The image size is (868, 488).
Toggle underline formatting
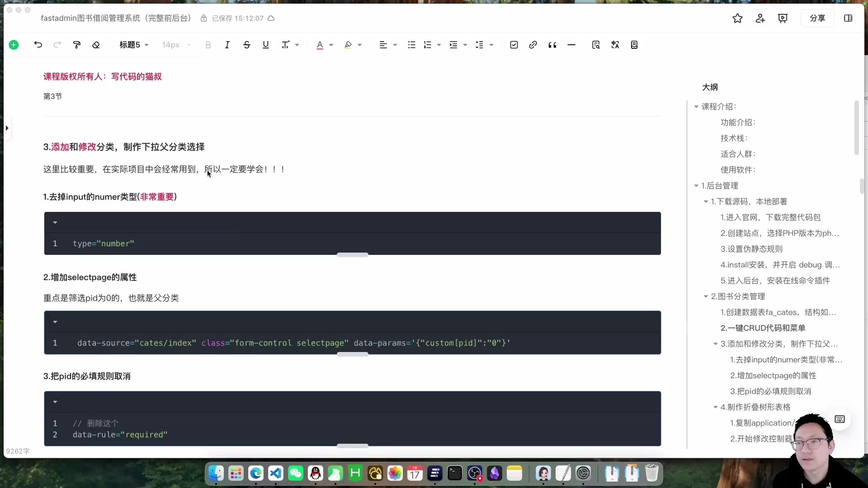pyautogui.click(x=265, y=45)
